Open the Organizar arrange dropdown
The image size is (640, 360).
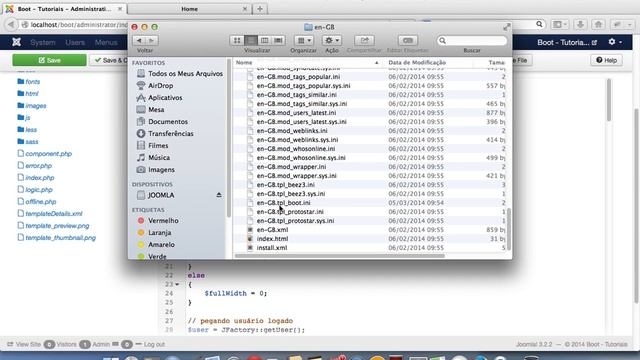[x=304, y=40]
